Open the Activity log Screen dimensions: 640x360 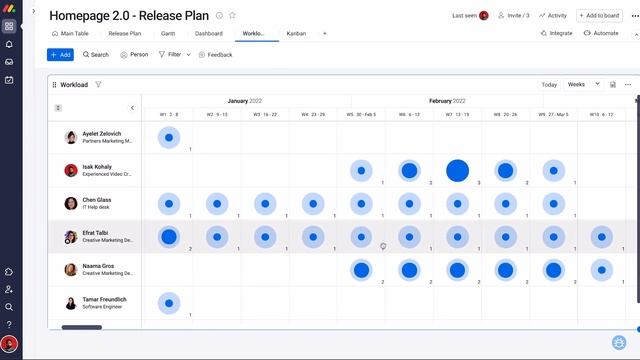coord(553,16)
